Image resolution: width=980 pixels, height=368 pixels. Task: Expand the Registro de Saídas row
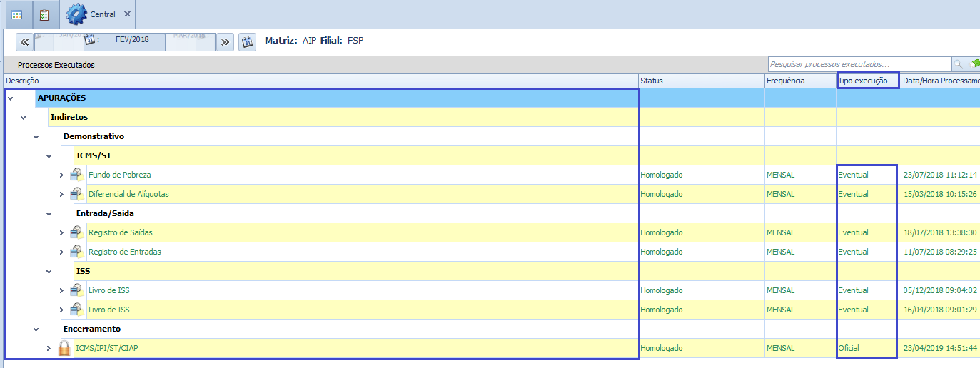(x=61, y=232)
